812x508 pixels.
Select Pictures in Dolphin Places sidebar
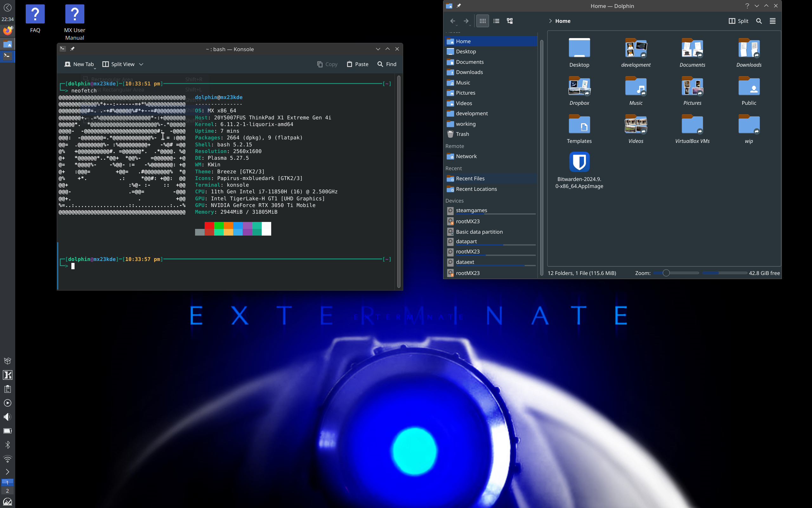click(x=491, y=93)
